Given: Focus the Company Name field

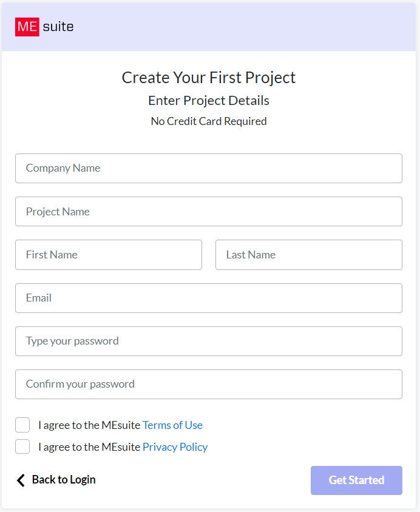Looking at the screenshot, I should [x=208, y=168].
